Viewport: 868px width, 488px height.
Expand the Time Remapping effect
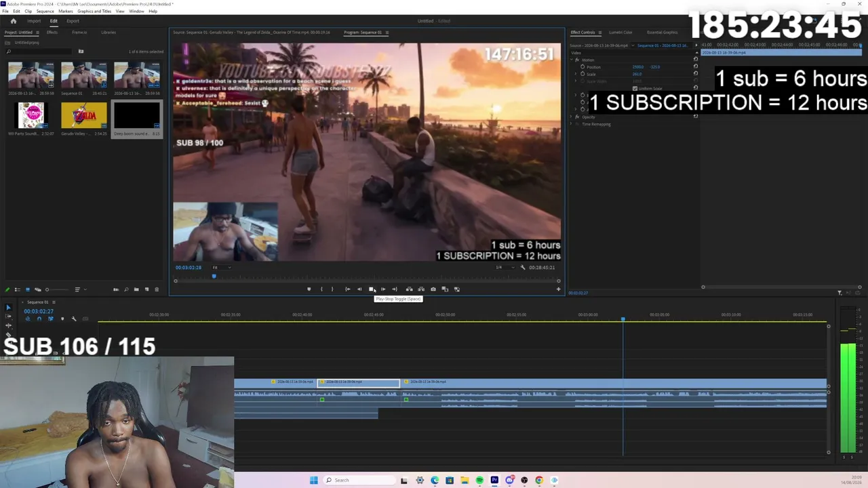click(x=572, y=124)
